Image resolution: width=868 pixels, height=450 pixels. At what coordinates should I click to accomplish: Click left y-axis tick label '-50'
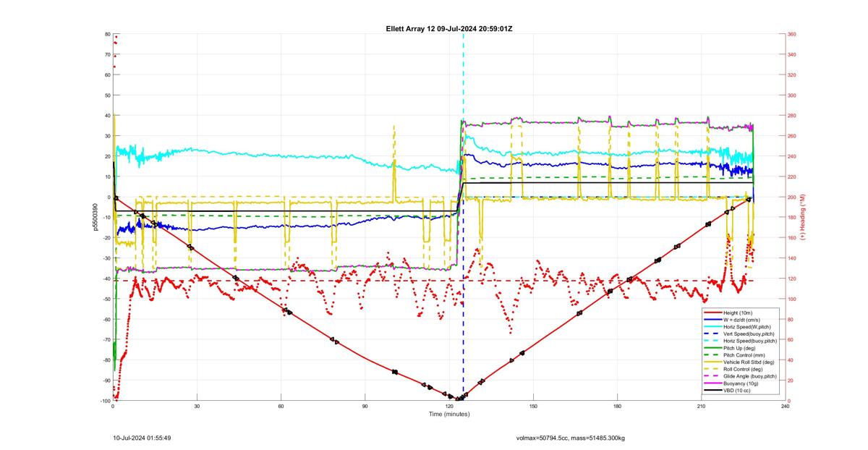106,299
